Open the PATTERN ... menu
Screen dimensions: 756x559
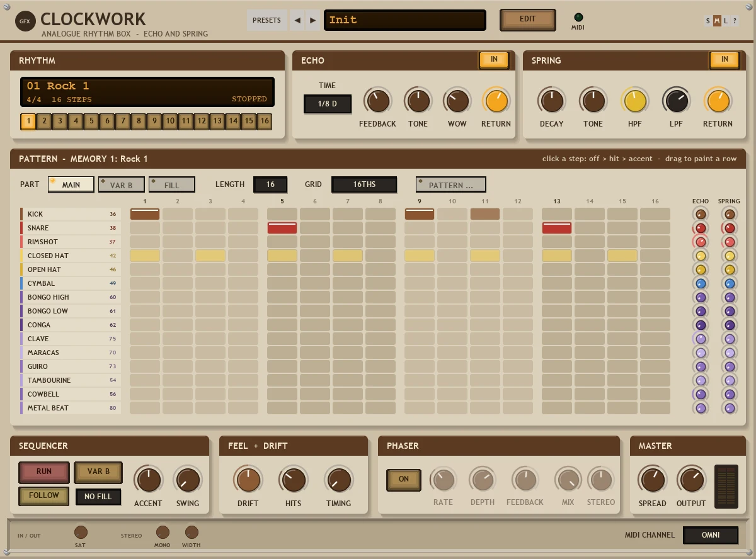pyautogui.click(x=451, y=184)
